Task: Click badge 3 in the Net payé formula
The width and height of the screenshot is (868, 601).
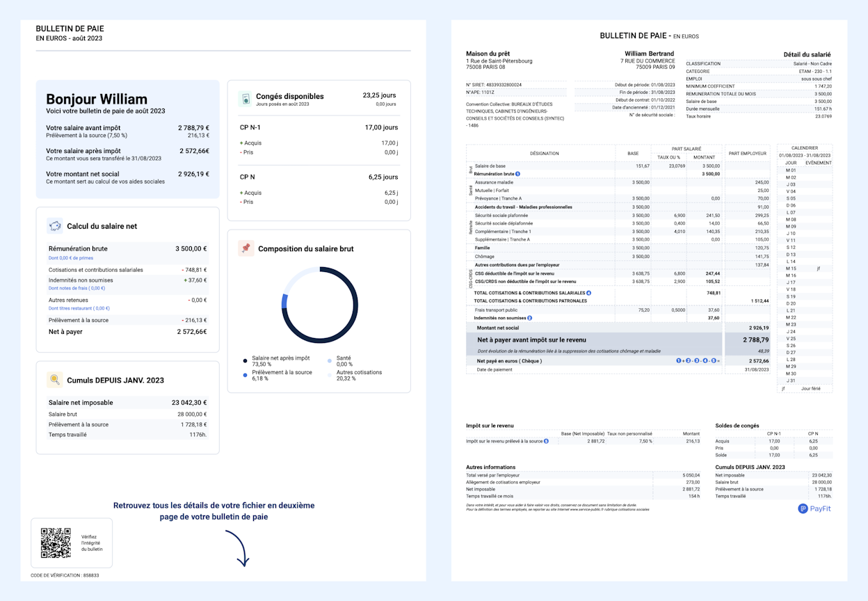Action: tap(697, 361)
